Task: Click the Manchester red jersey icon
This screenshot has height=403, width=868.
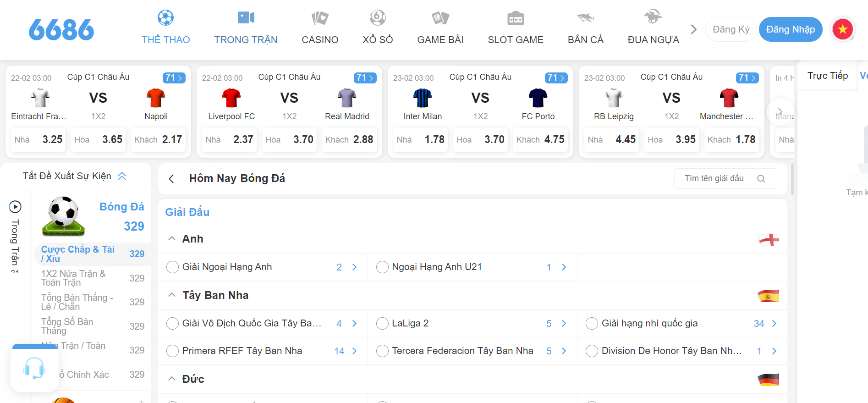Action: (x=729, y=98)
